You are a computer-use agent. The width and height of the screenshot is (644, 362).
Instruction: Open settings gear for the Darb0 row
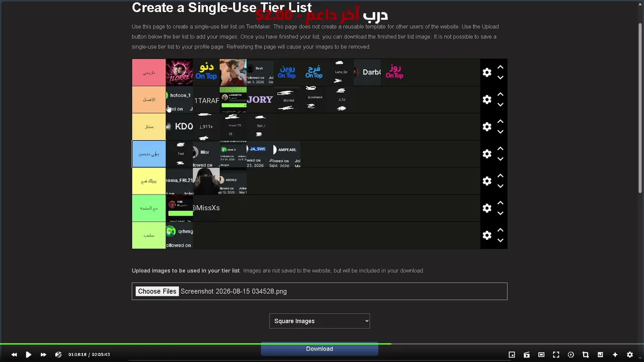tap(487, 72)
